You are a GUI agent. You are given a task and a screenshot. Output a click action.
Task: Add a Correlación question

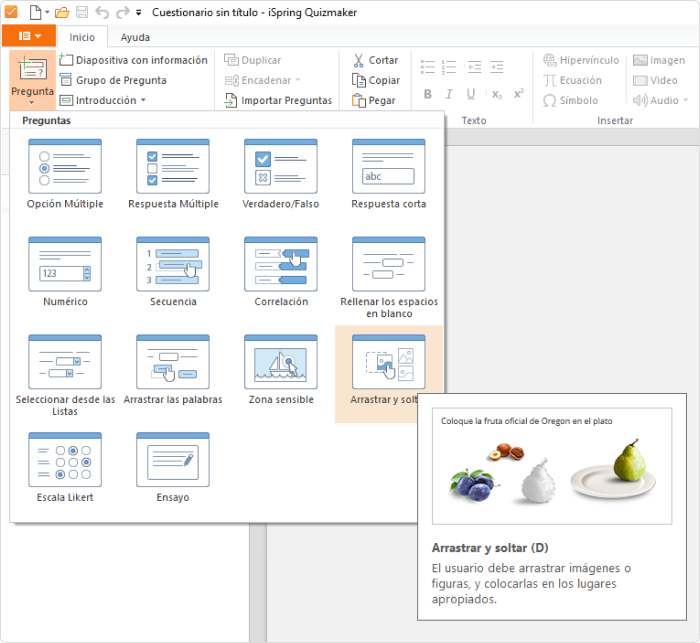(x=281, y=271)
